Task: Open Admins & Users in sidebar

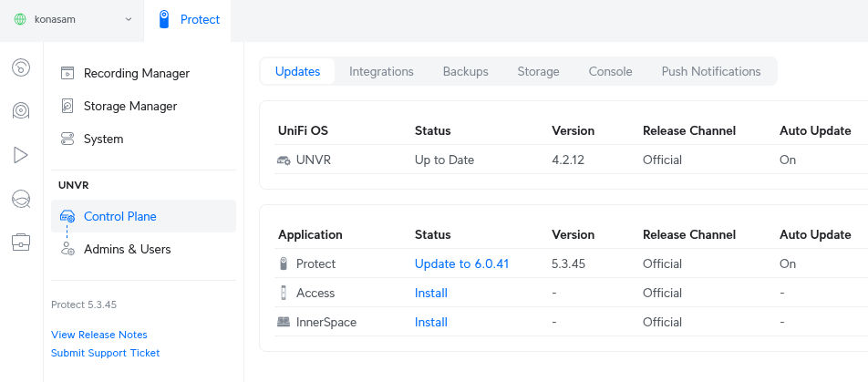Action: tap(143, 249)
